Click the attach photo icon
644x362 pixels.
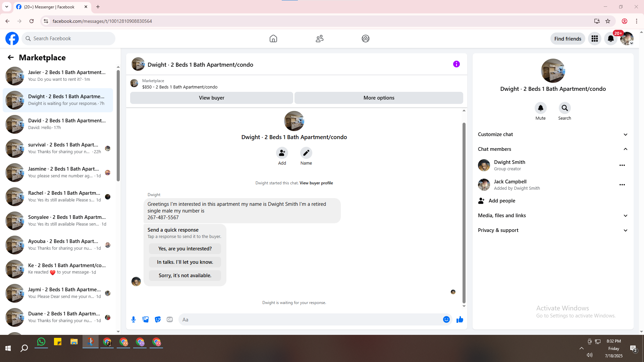click(x=146, y=319)
